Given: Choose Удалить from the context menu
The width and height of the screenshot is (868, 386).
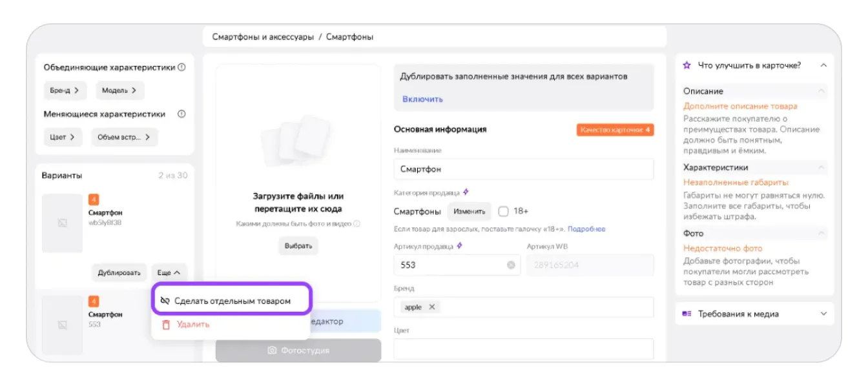Looking at the screenshot, I should [192, 324].
